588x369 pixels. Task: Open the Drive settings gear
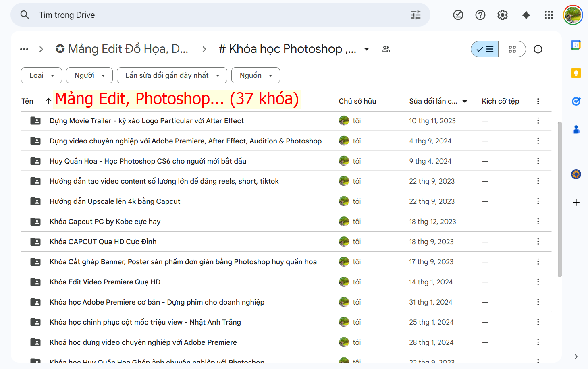coord(503,15)
